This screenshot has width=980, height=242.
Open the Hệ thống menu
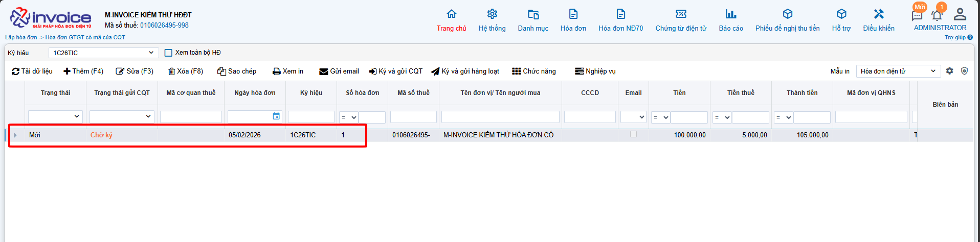tap(492, 20)
